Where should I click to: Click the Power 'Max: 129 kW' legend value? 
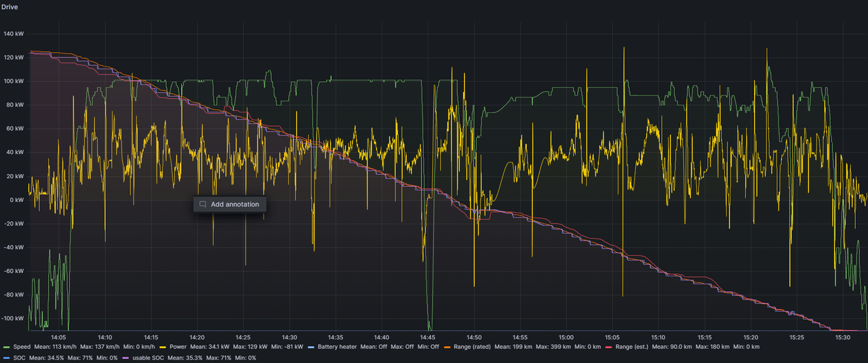pos(250,347)
